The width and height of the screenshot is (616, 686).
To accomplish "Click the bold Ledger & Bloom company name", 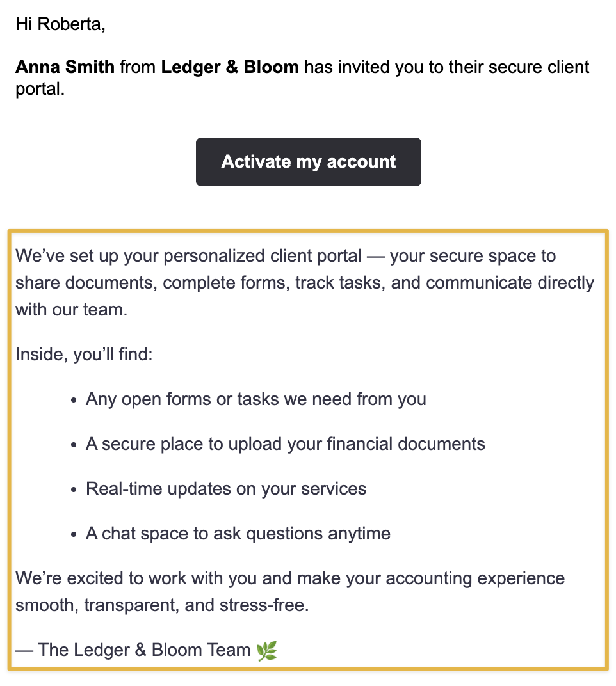I will 230,67.
